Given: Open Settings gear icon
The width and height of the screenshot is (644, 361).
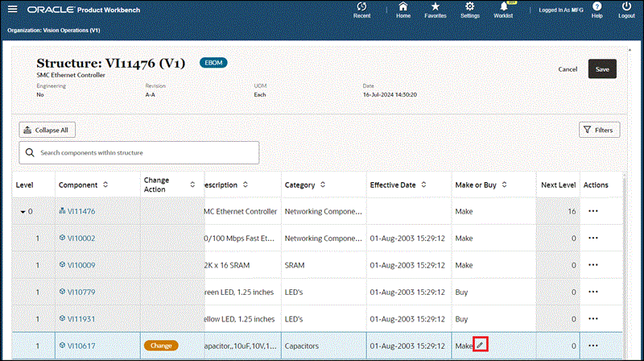Looking at the screenshot, I should coord(470,6).
